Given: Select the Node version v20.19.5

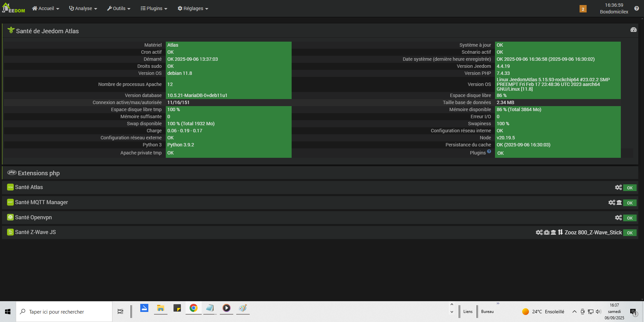Looking at the screenshot, I should tap(506, 138).
